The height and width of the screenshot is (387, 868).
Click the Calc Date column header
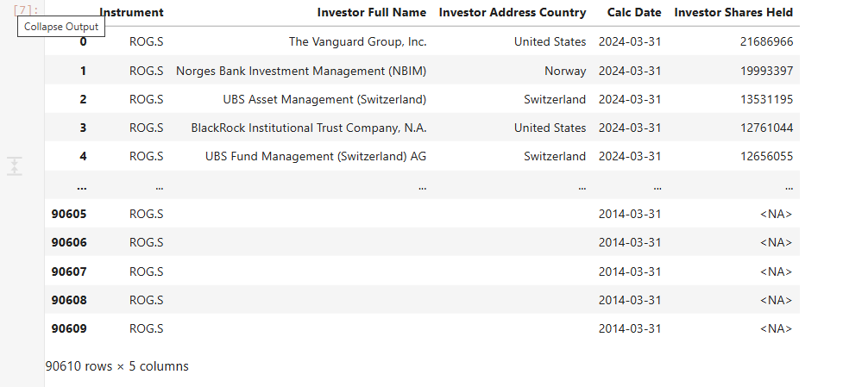pyautogui.click(x=630, y=13)
